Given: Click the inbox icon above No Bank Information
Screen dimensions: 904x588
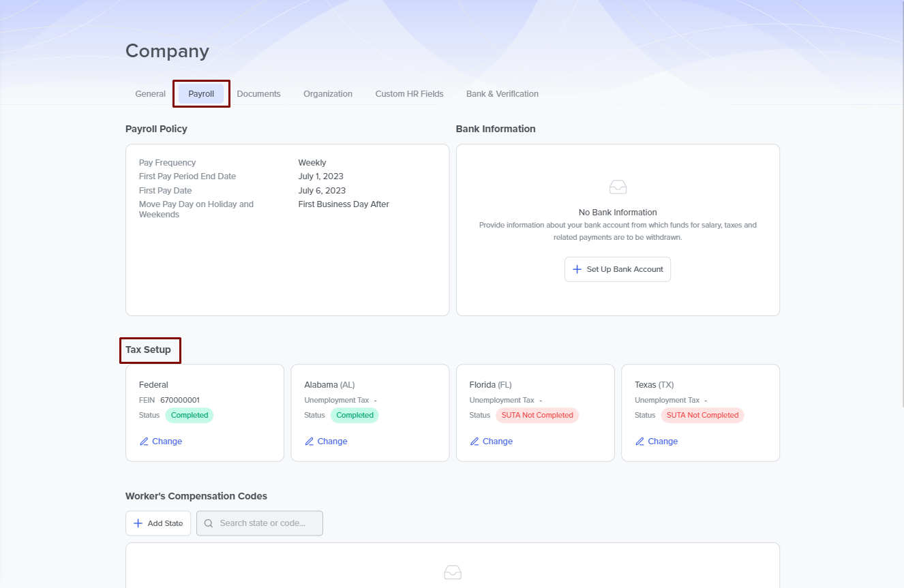Looking at the screenshot, I should (x=618, y=187).
